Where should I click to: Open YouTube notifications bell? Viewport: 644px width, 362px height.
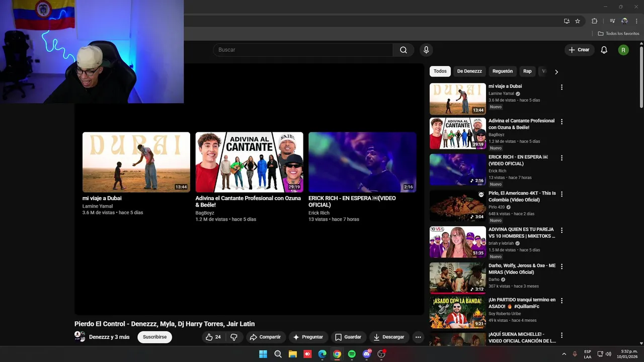604,50
